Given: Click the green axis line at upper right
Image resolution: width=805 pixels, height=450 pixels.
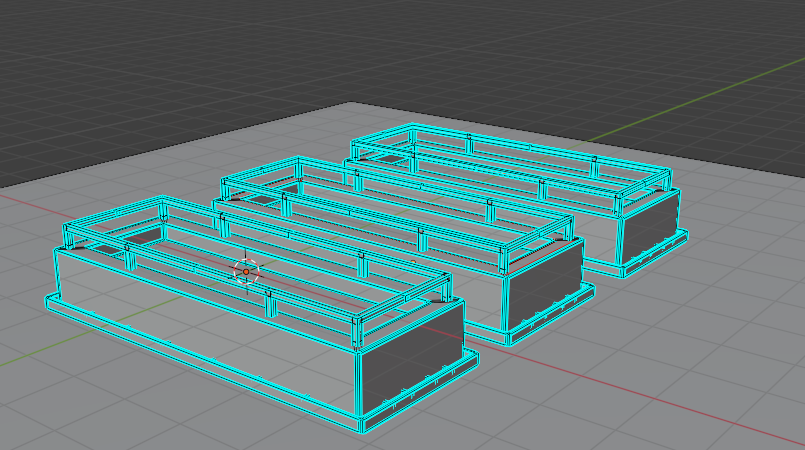Looking at the screenshot, I should pyautogui.click(x=700, y=100).
